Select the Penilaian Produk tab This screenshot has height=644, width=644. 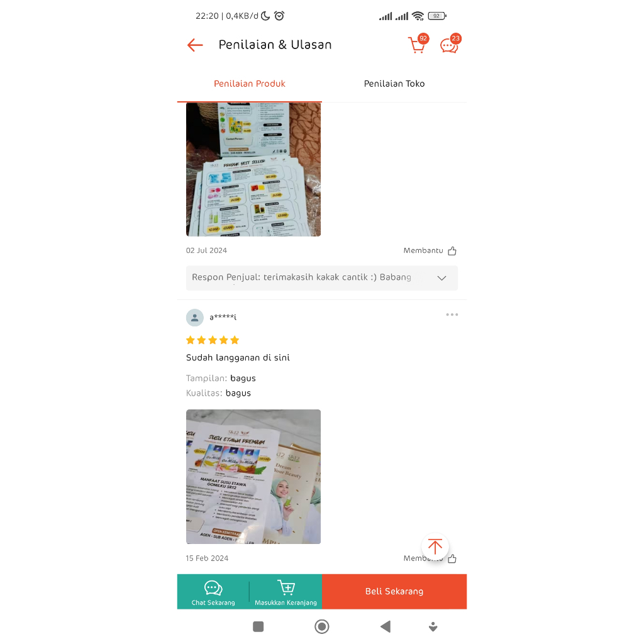coord(249,84)
